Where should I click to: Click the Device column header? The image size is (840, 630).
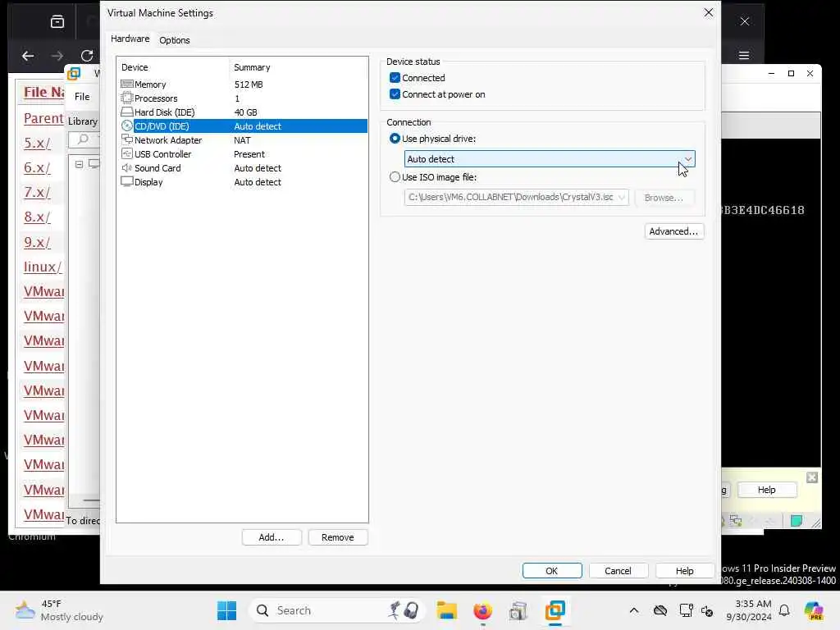135,67
